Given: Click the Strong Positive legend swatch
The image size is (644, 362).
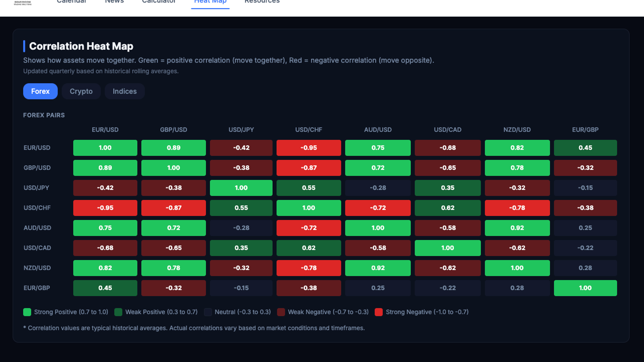Looking at the screenshot, I should pos(27,312).
